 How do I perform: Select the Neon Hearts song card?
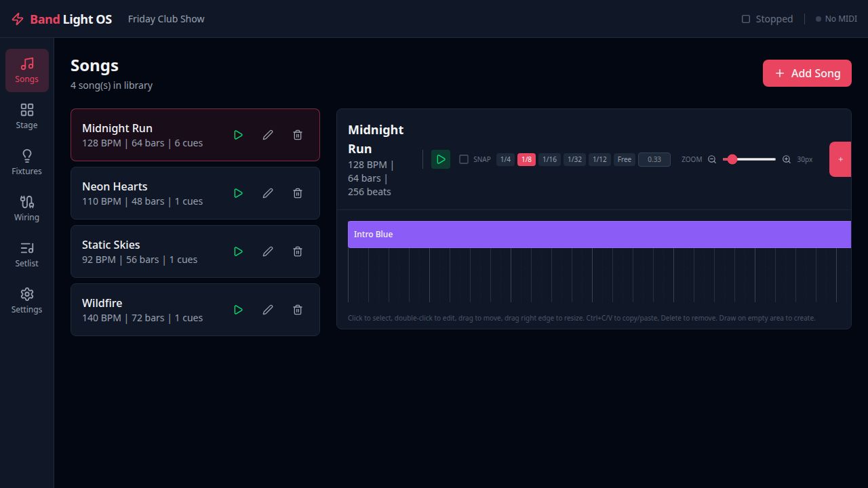(195, 193)
